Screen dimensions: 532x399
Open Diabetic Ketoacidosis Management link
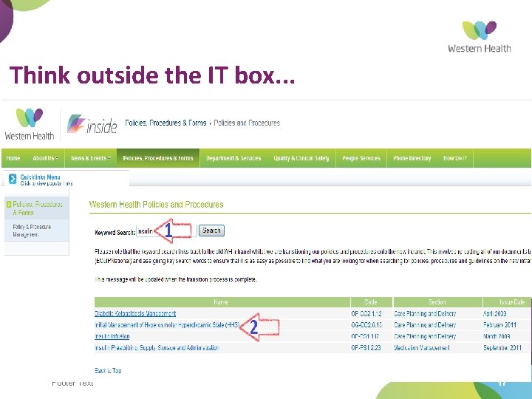click(x=135, y=313)
